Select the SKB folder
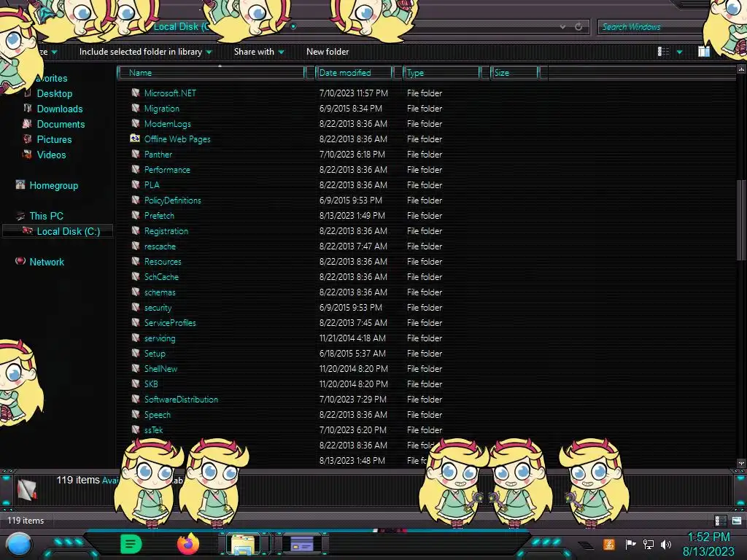747x560 pixels. point(150,384)
